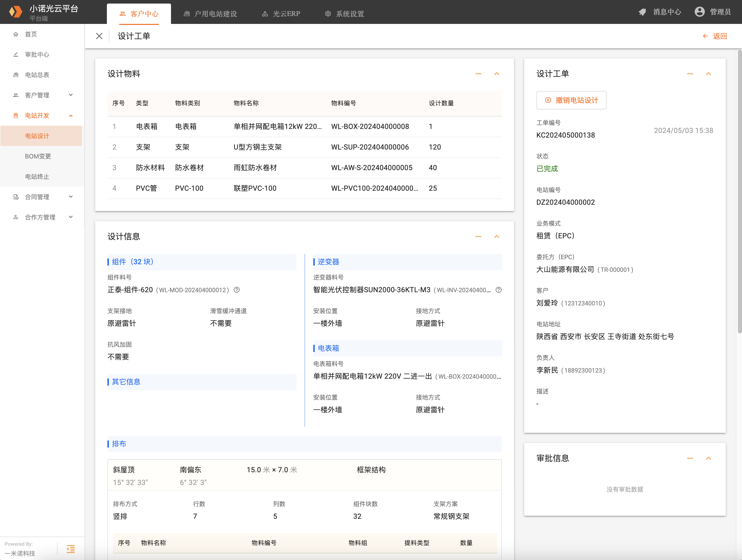Viewport: 742px width, 560px height.
Task: Select material row WL-BOX-202404000008
Action: [305, 126]
